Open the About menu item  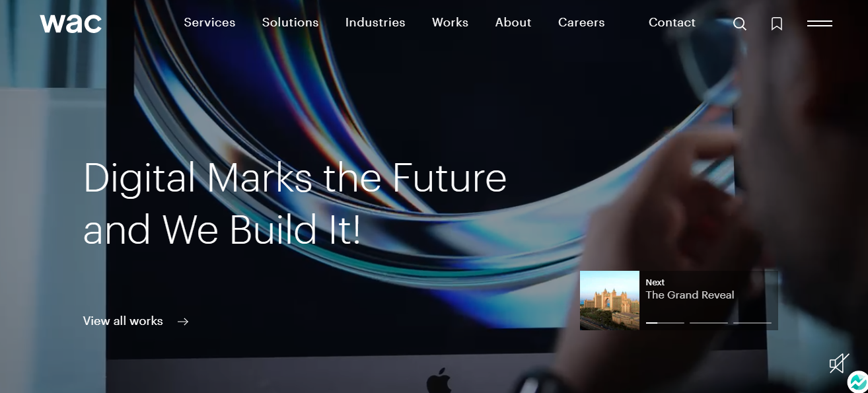pos(513,22)
